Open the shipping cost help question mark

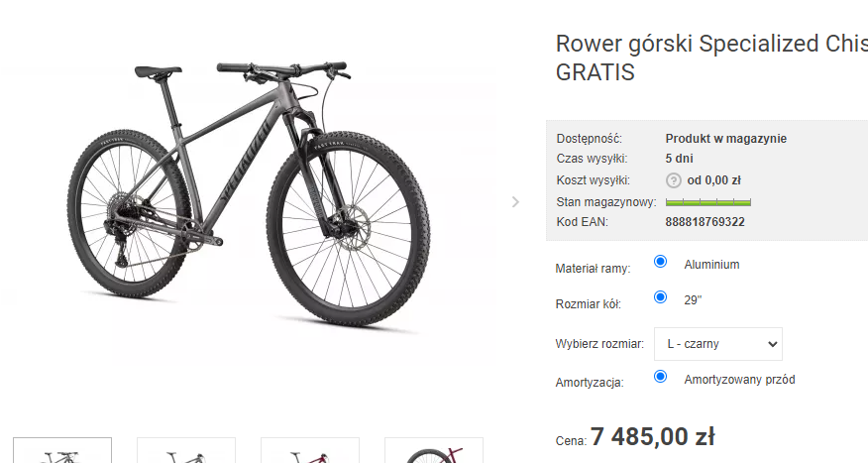673,180
